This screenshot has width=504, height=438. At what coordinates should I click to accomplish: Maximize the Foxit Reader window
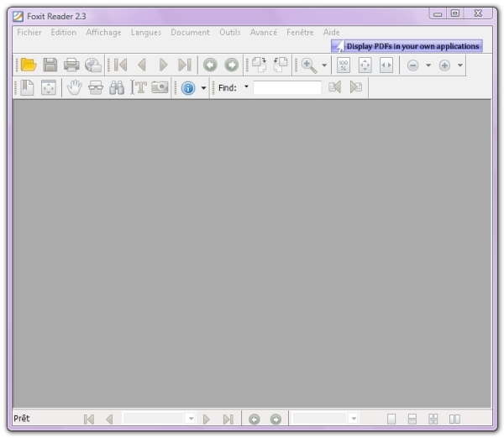tap(454, 13)
